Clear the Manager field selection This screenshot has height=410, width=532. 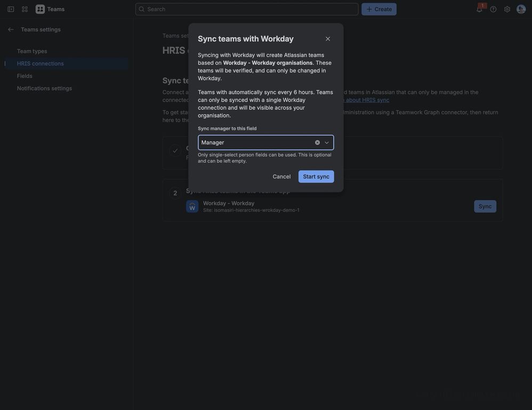[317, 142]
